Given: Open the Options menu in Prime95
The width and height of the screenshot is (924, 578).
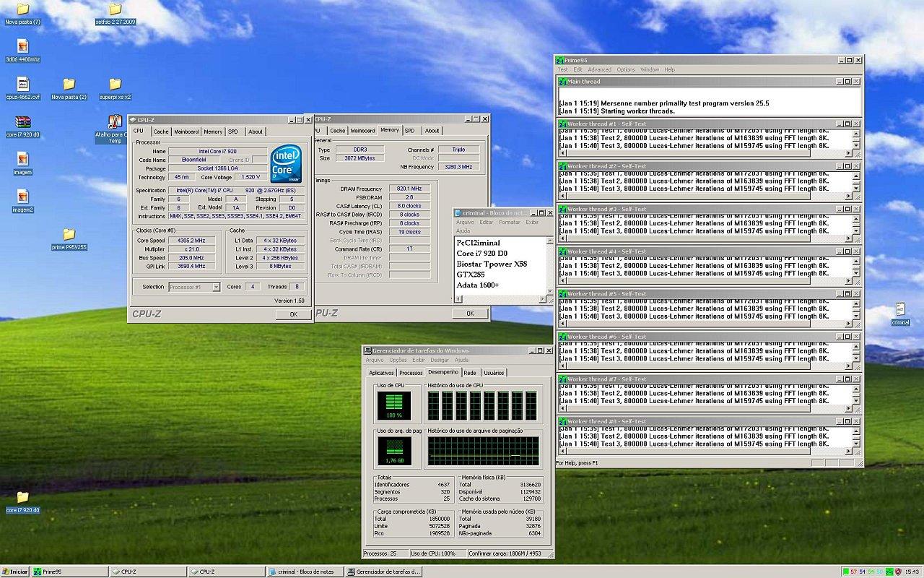Looking at the screenshot, I should coord(626,69).
